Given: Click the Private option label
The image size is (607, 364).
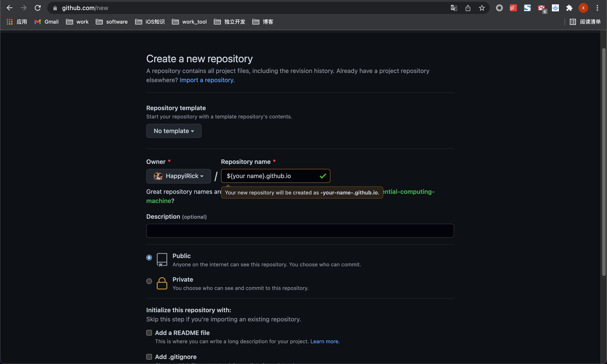Looking at the screenshot, I should coord(183,280).
